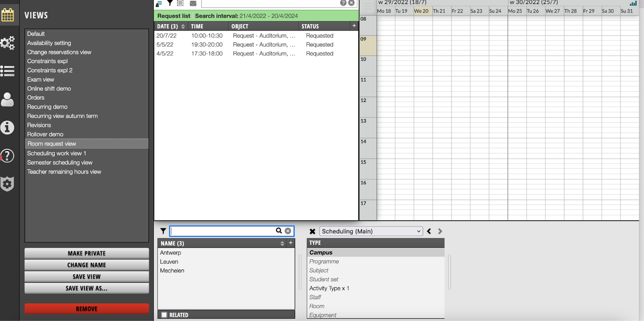Open the settings gears in the sidebar
Viewport: 644px width, 321px height.
[8, 43]
